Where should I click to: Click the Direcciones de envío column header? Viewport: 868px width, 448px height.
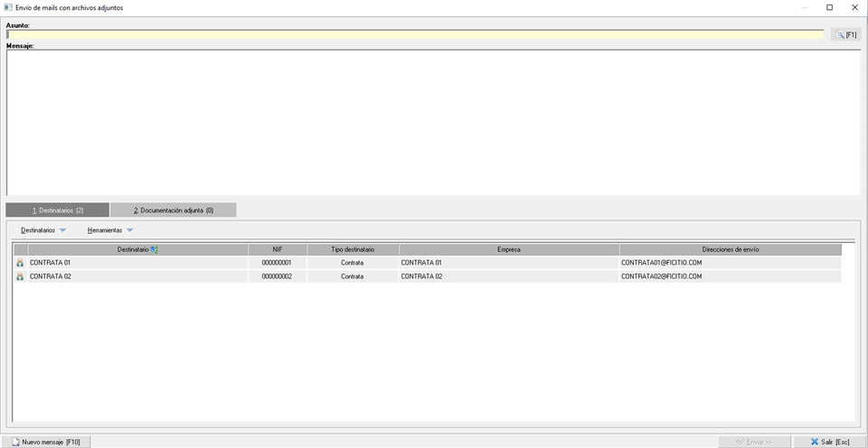point(730,249)
